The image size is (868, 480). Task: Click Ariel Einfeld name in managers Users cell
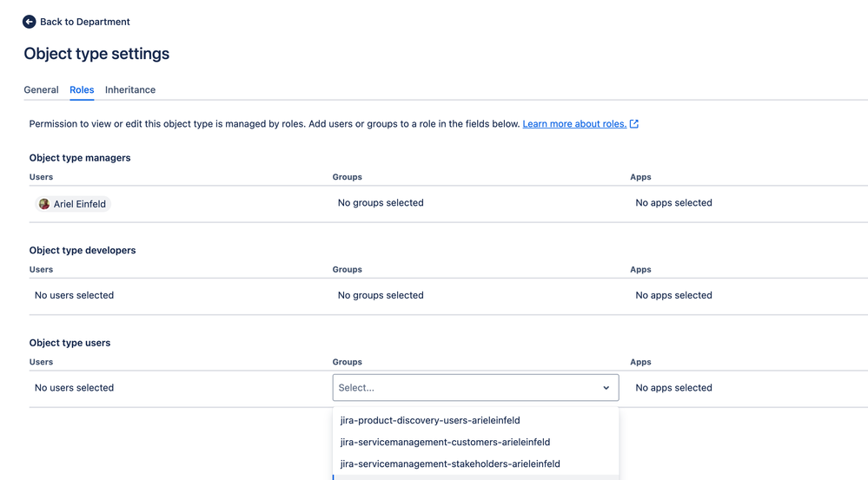(80, 204)
